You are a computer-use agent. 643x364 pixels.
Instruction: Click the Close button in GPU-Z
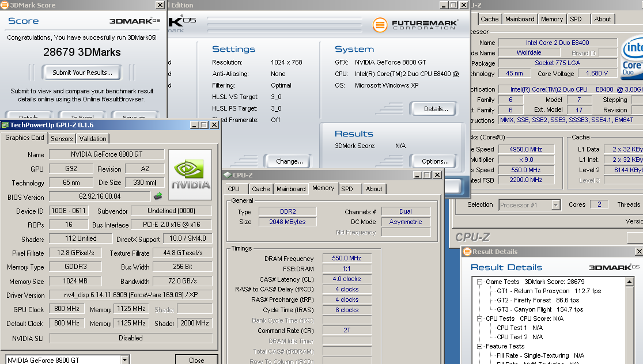(x=196, y=360)
